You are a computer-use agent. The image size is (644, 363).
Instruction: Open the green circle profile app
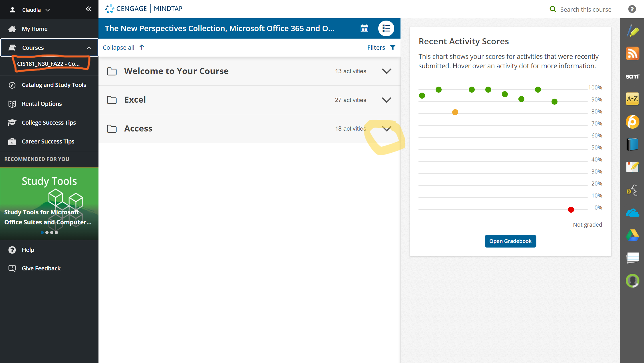[x=632, y=281]
